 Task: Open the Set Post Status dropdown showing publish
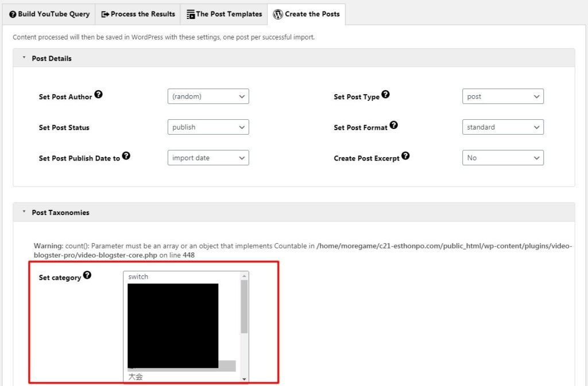click(x=208, y=127)
